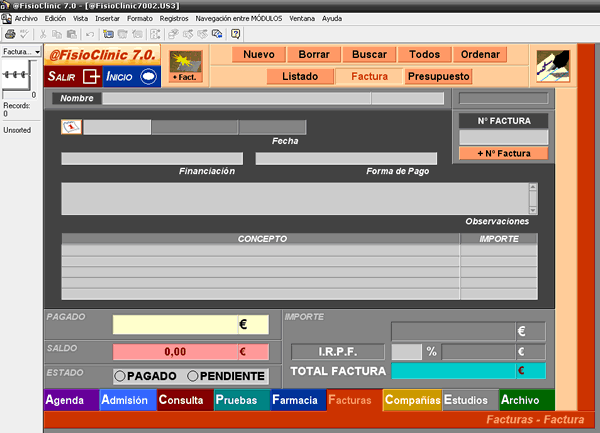600x433 pixels.
Task: Open the Registros menu
Action: click(x=174, y=18)
